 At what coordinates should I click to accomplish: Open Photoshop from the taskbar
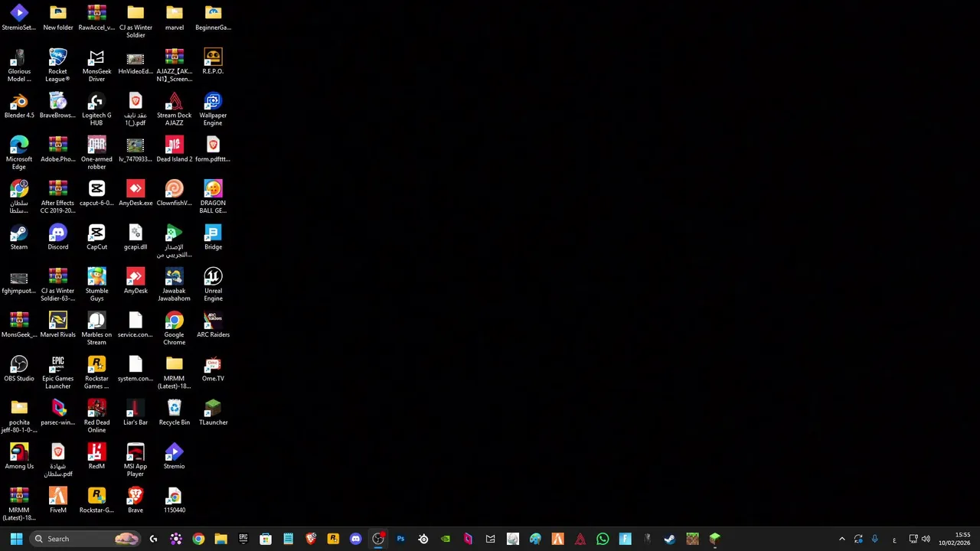point(400,539)
